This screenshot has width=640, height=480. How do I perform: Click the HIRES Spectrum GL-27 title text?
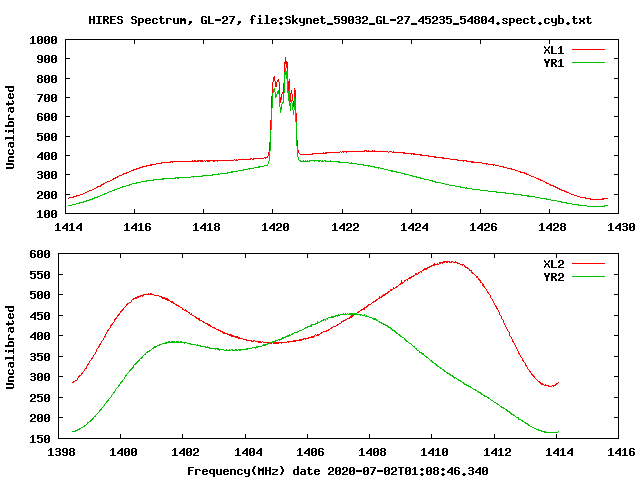(x=340, y=20)
